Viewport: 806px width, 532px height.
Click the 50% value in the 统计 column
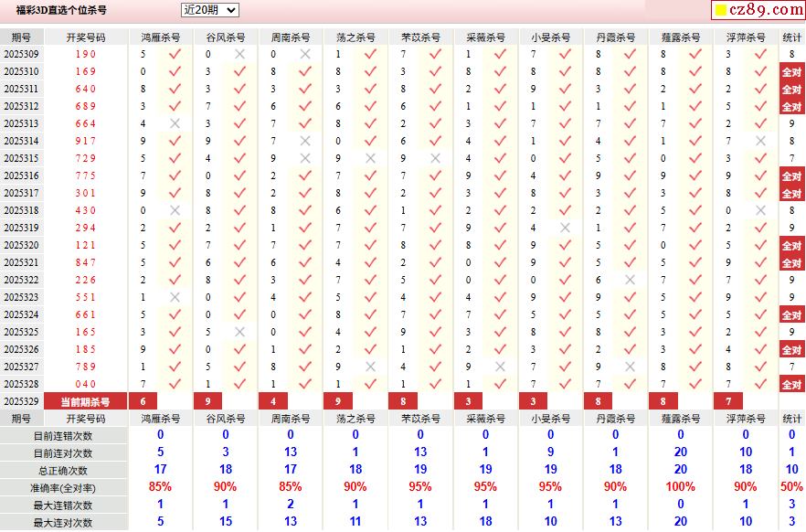[791, 487]
